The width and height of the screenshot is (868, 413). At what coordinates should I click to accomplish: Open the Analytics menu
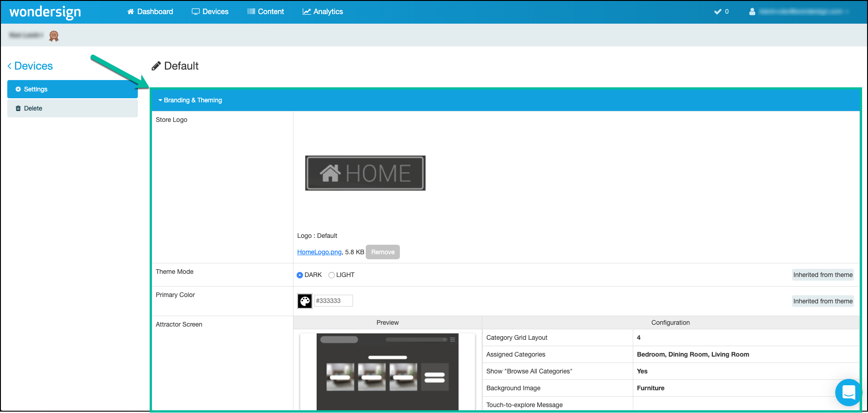coord(323,11)
